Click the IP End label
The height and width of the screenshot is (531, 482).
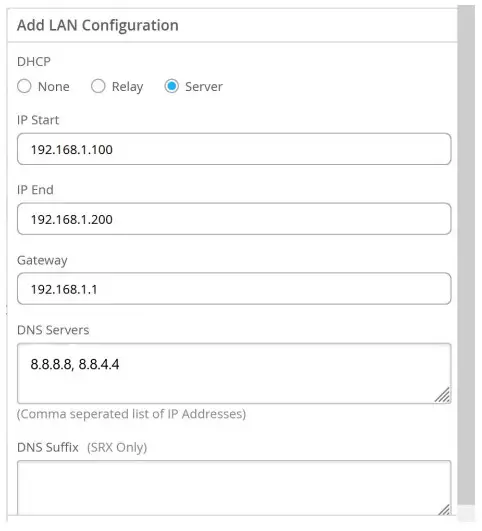pos(35,190)
